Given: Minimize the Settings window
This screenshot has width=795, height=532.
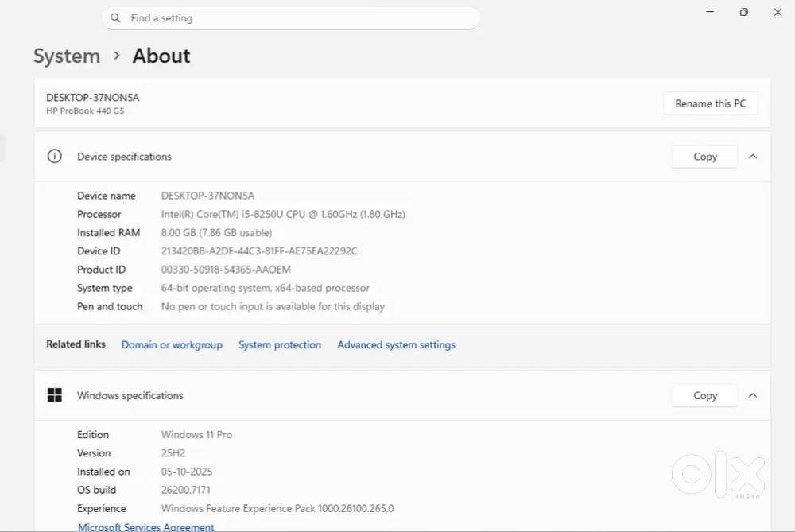Looking at the screenshot, I should 708,12.
